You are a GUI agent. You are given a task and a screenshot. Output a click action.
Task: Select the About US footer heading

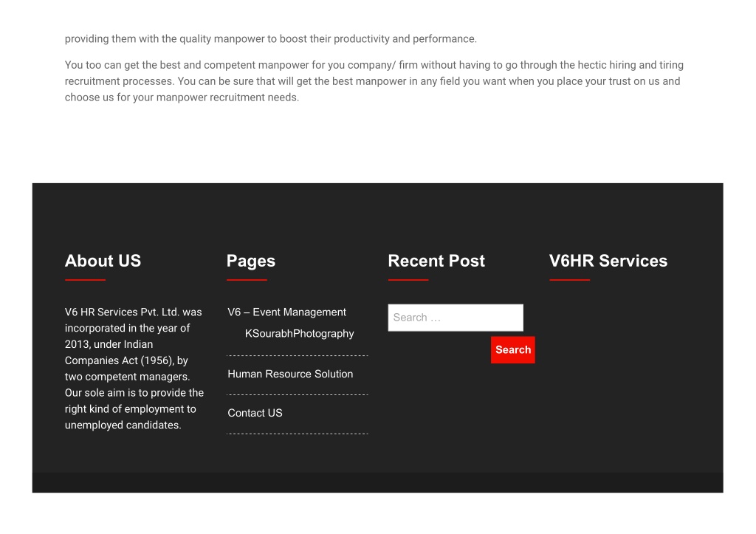tap(103, 261)
